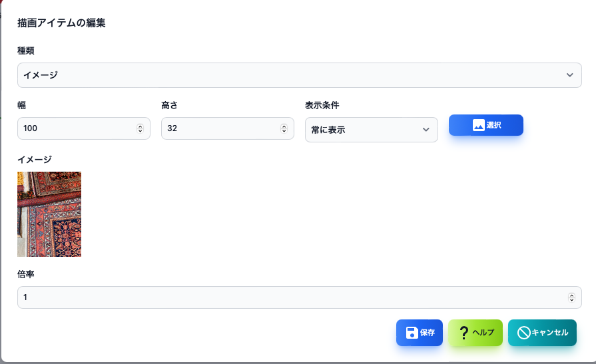
Task: Open the 種類 dropdown showing イメージ
Action: click(x=300, y=75)
